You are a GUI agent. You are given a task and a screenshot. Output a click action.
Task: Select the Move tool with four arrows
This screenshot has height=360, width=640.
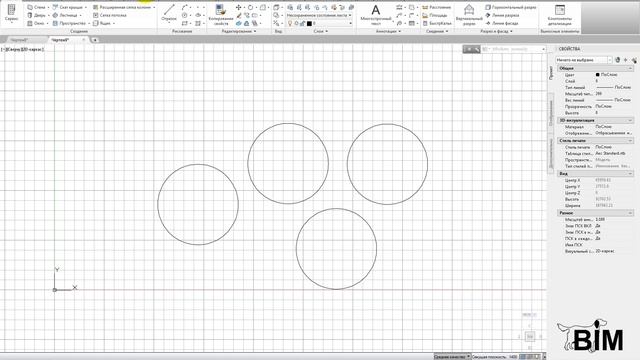238,7
